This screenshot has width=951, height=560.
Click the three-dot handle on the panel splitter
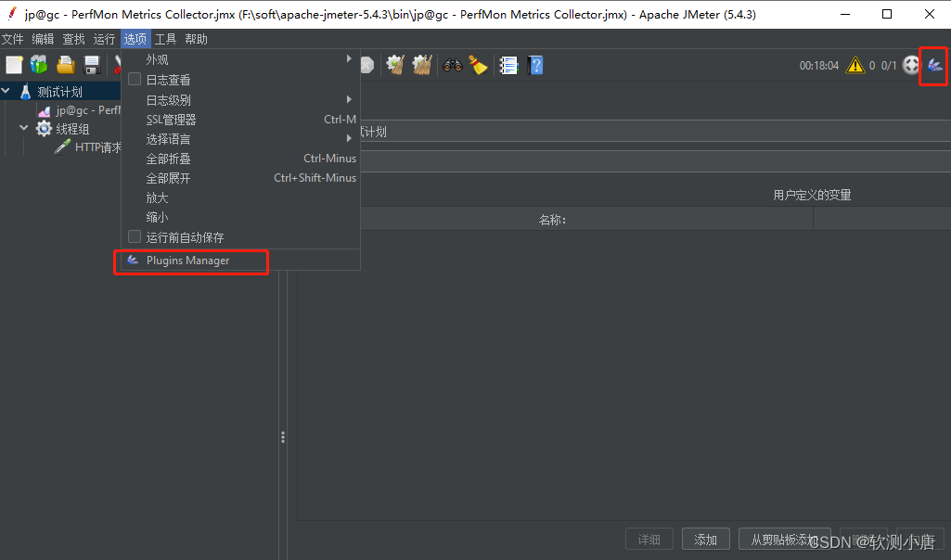(x=283, y=437)
